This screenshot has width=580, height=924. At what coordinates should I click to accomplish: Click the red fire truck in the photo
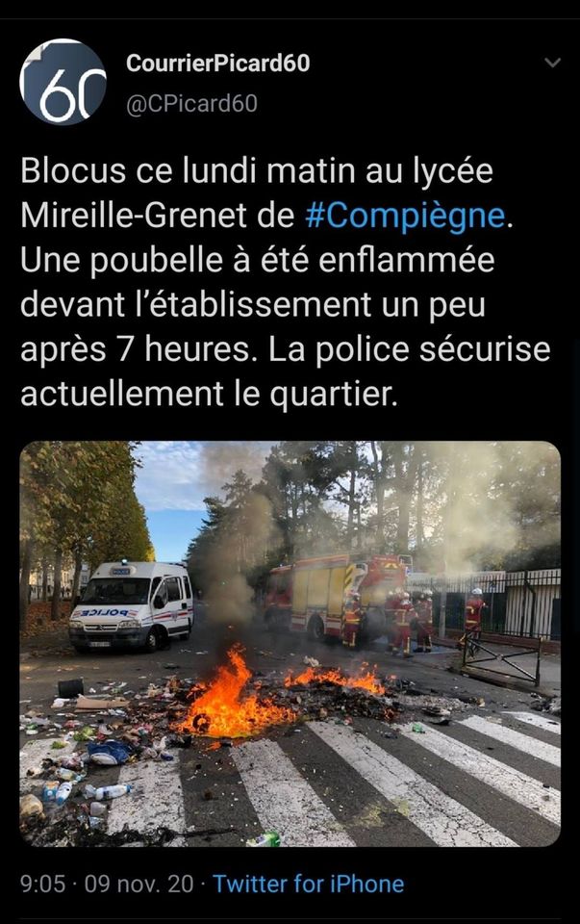click(x=333, y=597)
